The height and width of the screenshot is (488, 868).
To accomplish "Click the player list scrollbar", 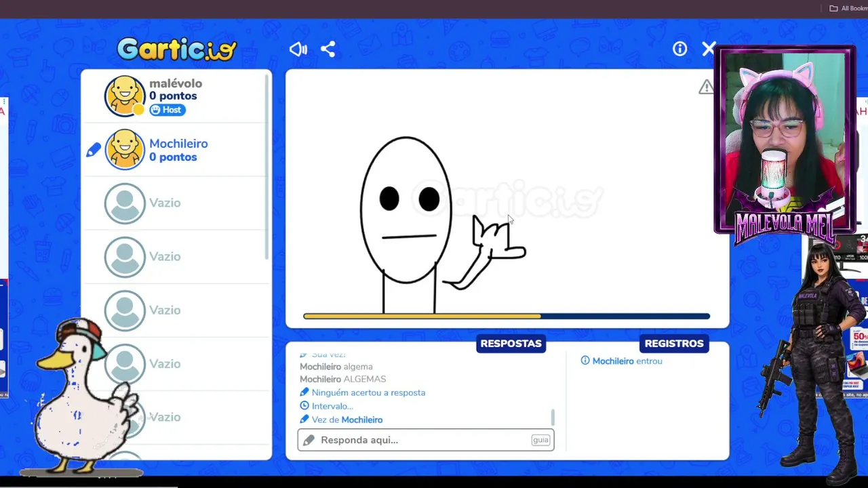I will click(267, 166).
